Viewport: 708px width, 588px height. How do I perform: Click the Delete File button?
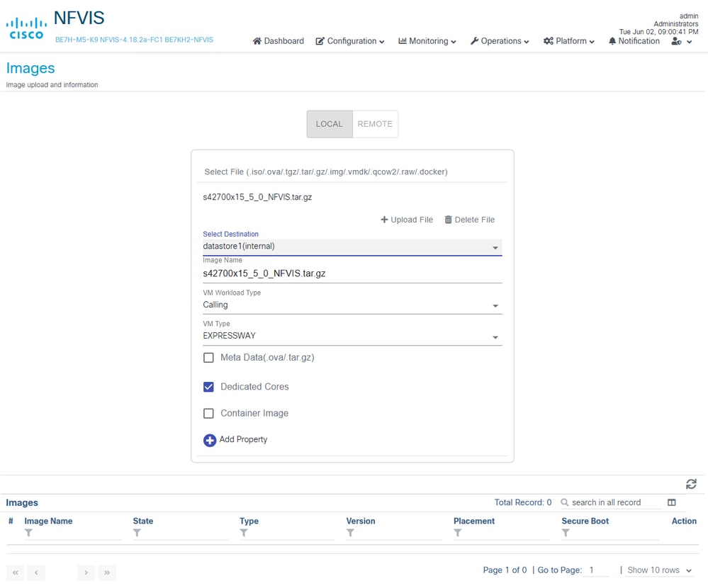click(470, 220)
